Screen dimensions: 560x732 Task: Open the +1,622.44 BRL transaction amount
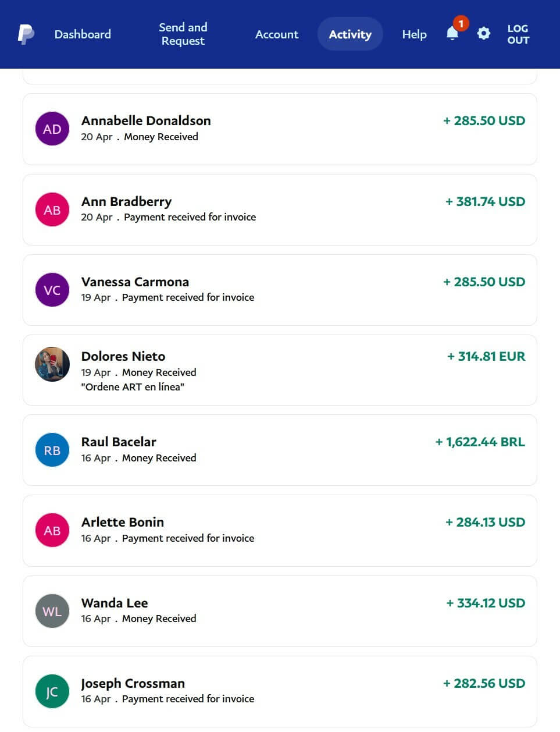point(480,442)
